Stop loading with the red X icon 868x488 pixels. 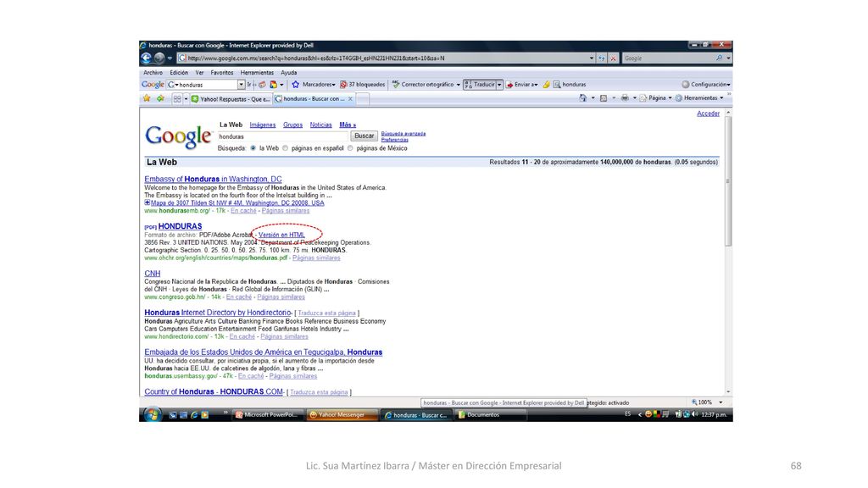pos(613,58)
